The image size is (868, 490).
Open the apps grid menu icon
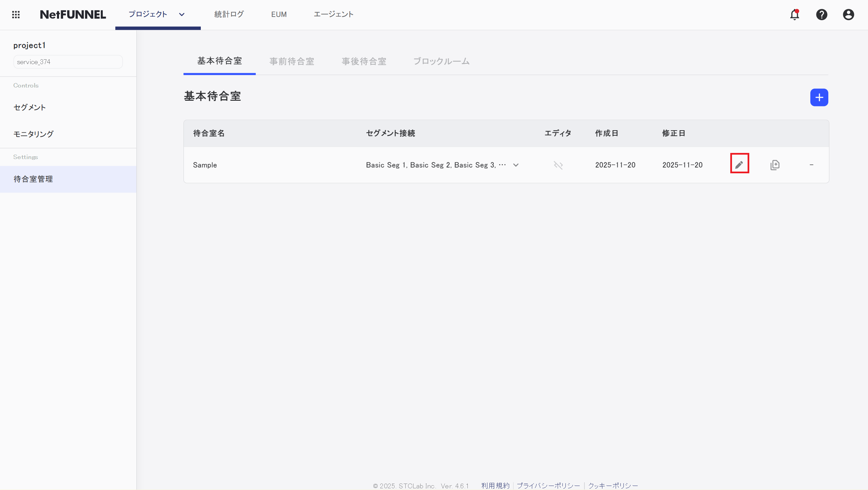click(16, 15)
